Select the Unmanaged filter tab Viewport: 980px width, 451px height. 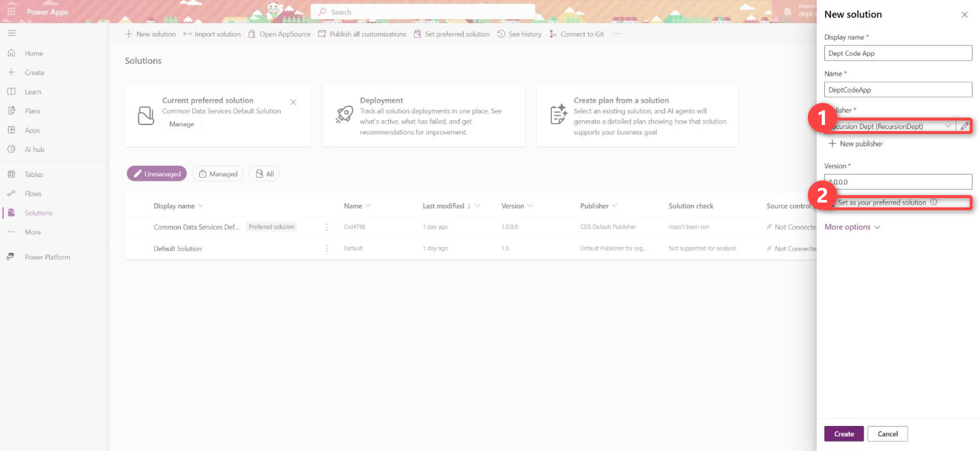(x=157, y=174)
